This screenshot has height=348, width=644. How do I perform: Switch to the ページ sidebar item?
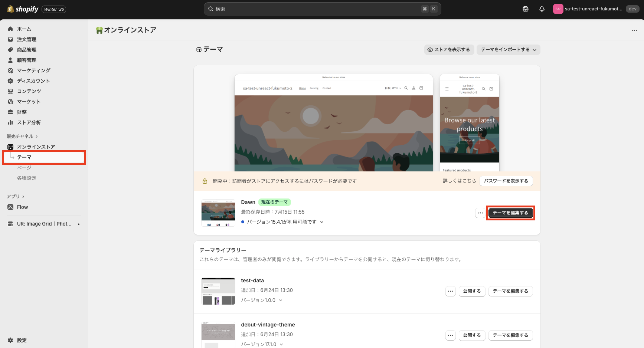pos(24,167)
